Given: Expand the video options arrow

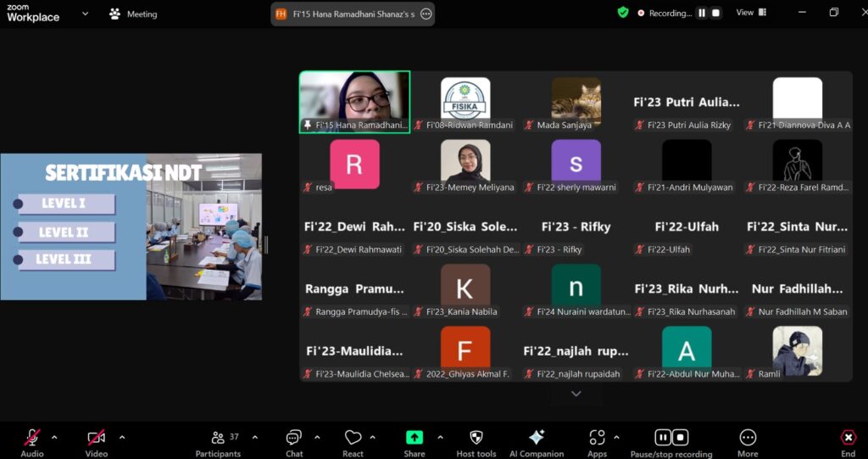Looking at the screenshot, I should click(121, 438).
